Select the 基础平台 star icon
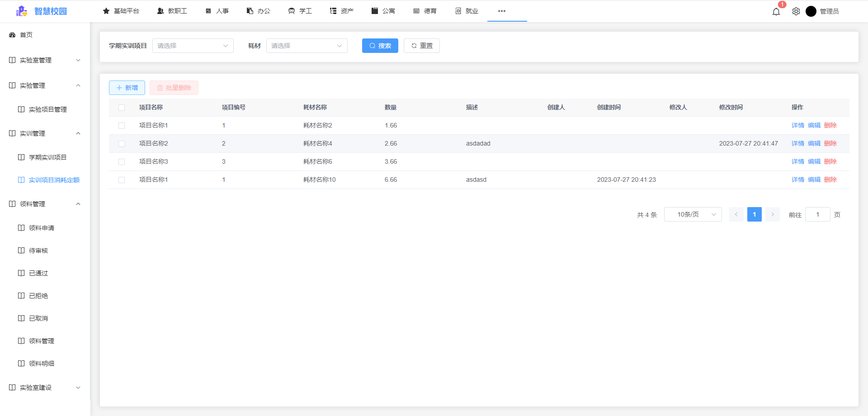The height and width of the screenshot is (416, 868). coord(107,10)
